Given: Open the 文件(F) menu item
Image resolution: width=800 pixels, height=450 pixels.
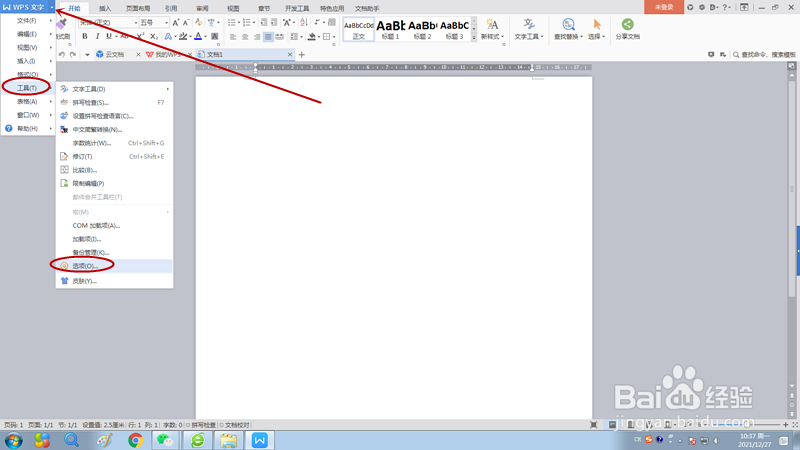Looking at the screenshot, I should click(27, 20).
